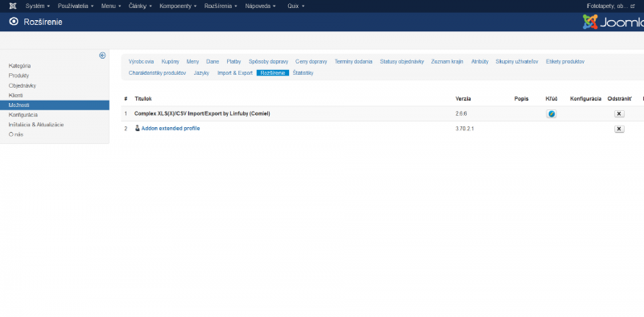Open the Nápoveda dropdown menu
Image resolution: width=644 pixels, height=317 pixels.
click(x=260, y=6)
